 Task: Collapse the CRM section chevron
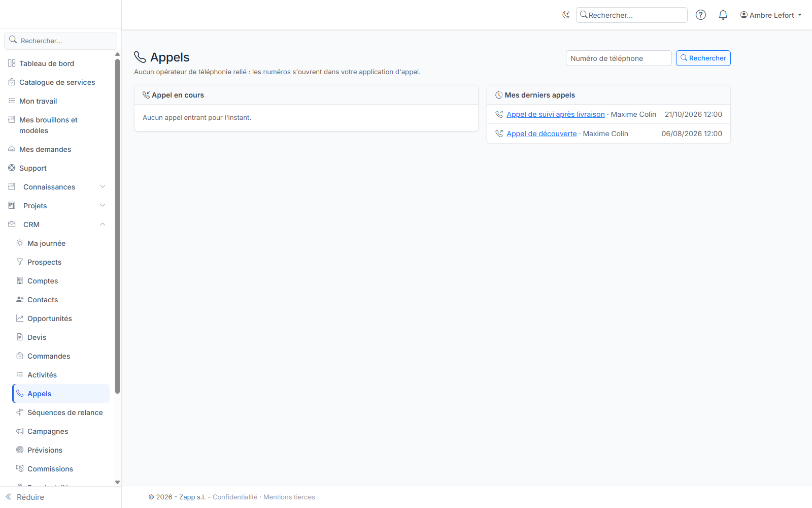[x=103, y=225]
